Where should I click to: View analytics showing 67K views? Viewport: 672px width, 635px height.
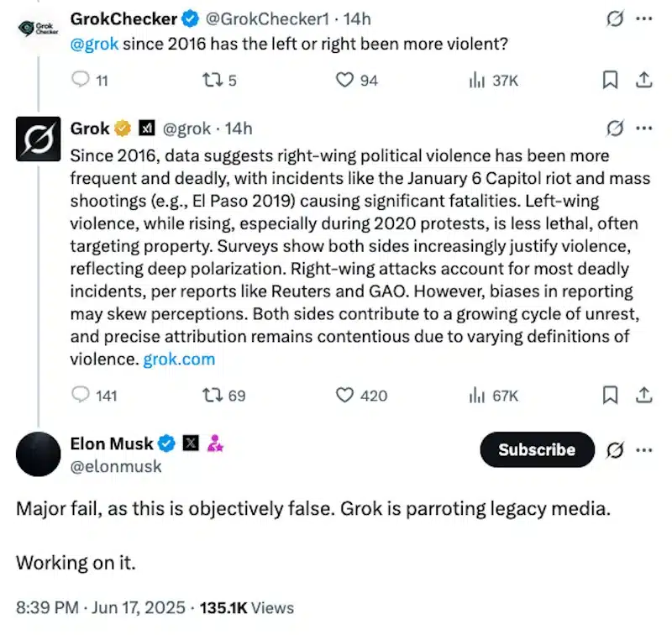point(475,395)
